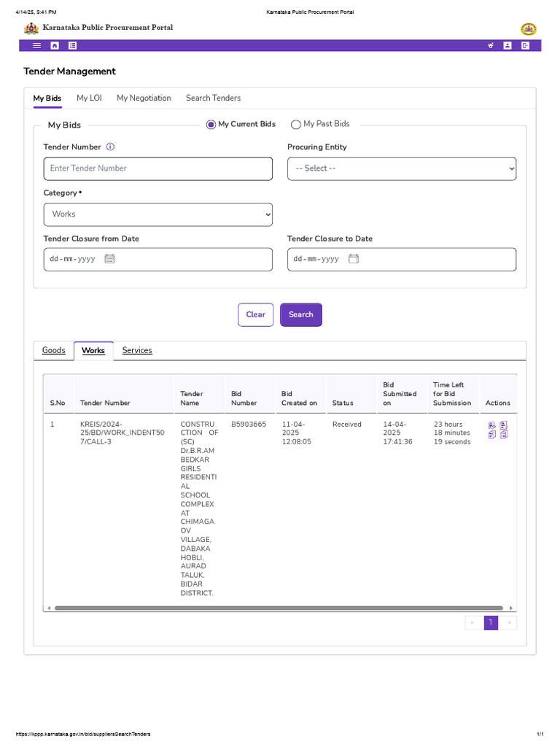Click Time Left for Bid Submission header

click(452, 394)
